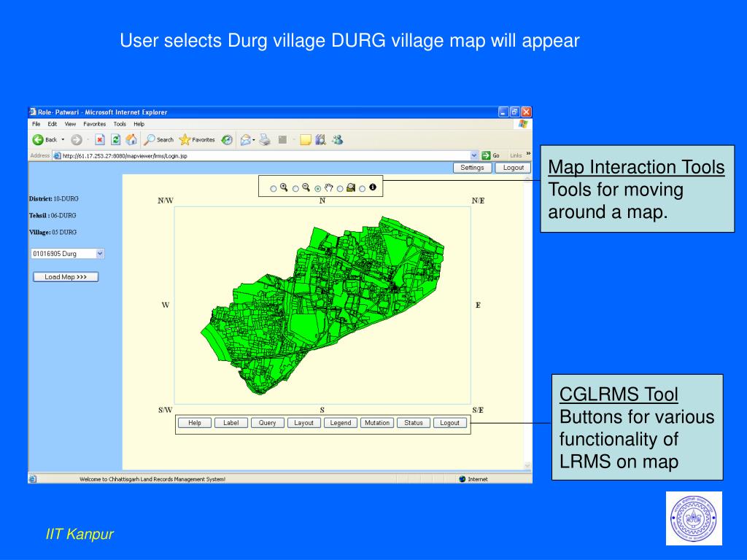747x560 pixels.
Task: Select the full extent radio button
Action: click(x=340, y=189)
